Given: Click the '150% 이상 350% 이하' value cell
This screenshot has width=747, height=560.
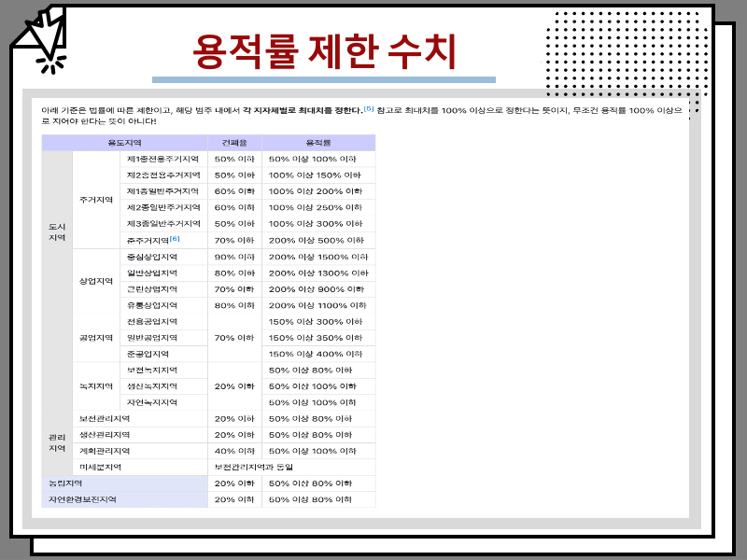Looking at the screenshot, I should pyautogui.click(x=318, y=338).
